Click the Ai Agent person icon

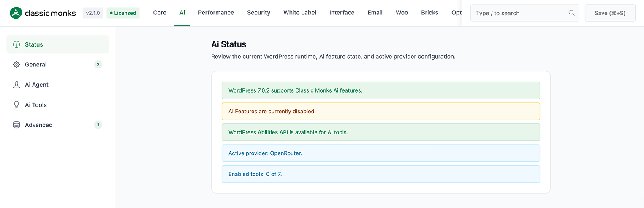pos(16,85)
